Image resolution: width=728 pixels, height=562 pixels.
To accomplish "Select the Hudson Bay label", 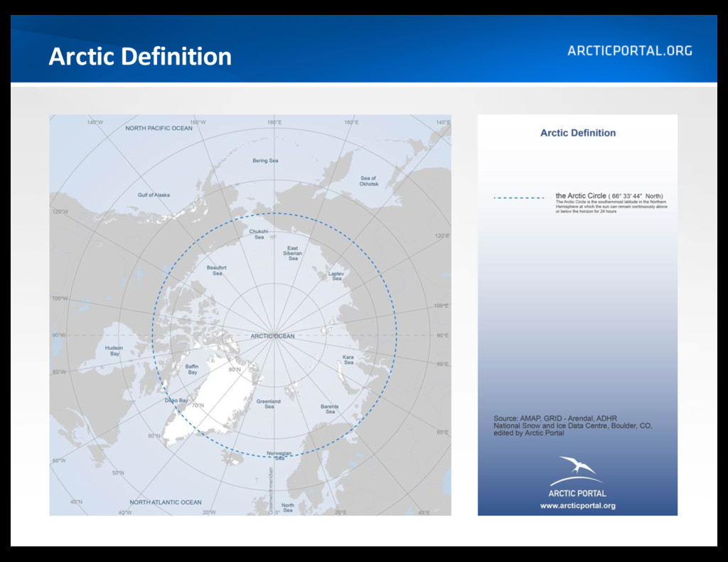I will click(x=114, y=350).
